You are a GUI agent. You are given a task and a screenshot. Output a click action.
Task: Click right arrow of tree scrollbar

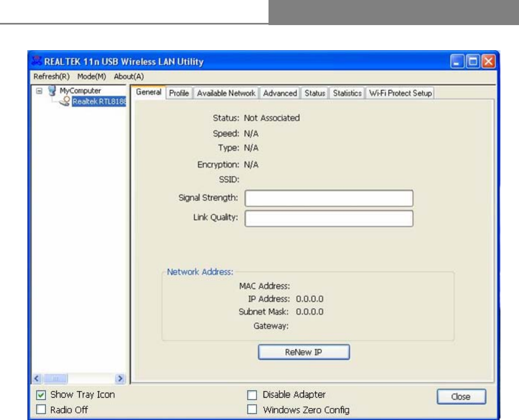tap(121, 379)
